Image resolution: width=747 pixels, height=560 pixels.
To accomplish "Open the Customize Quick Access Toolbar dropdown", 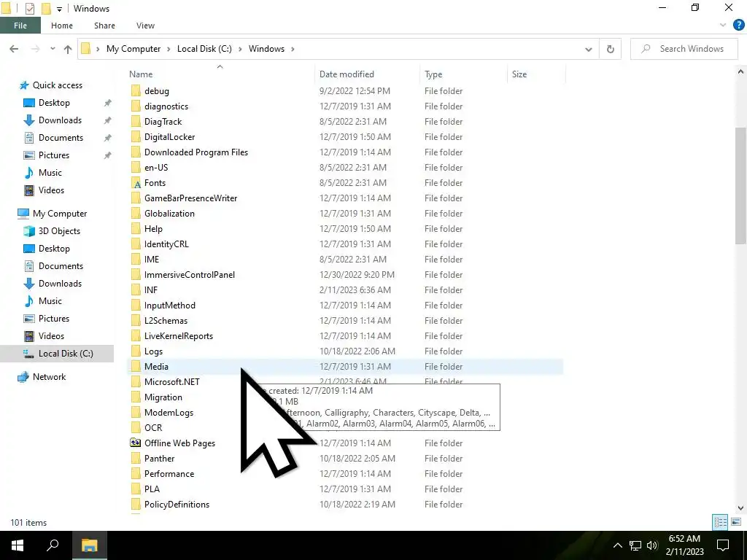I will (59, 9).
